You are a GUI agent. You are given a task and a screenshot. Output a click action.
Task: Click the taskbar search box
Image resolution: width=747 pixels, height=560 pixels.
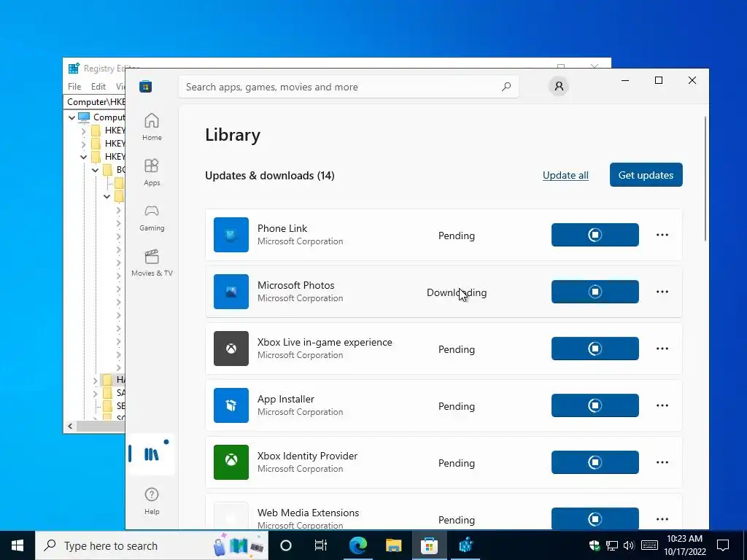(152, 545)
